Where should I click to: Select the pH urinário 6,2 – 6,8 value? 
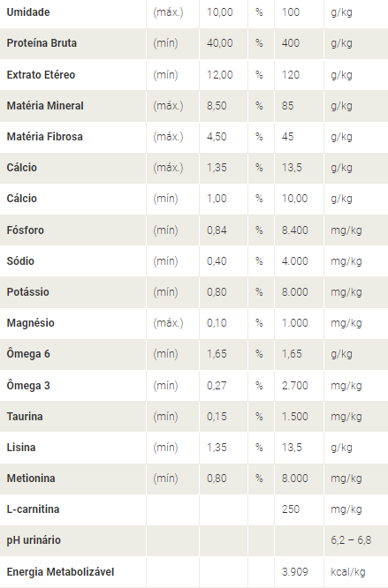351,540
